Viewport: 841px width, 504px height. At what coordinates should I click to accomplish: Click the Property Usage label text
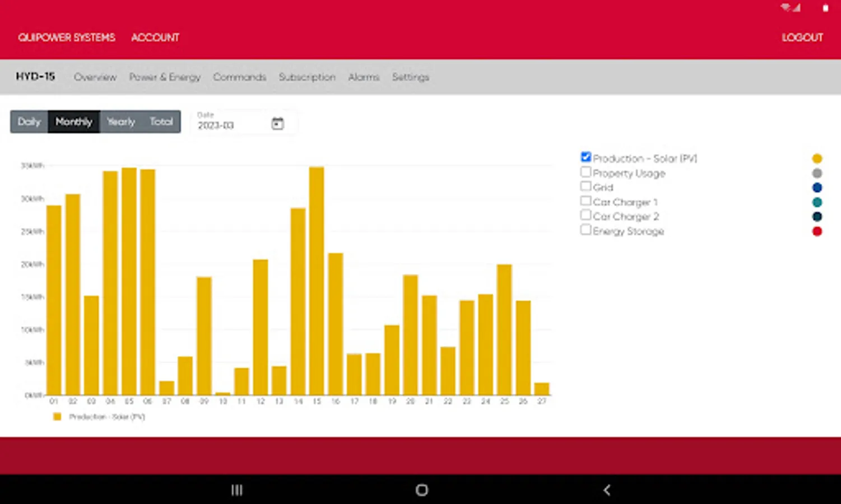click(x=629, y=174)
